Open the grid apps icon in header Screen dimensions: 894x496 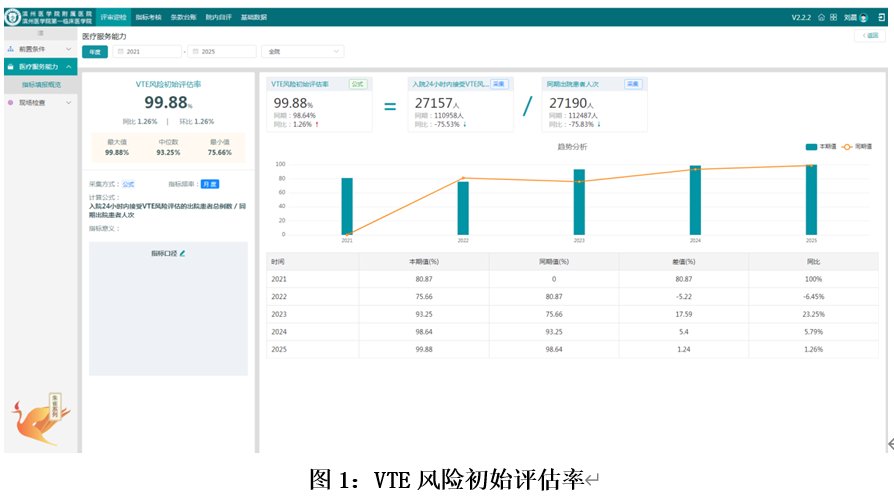833,17
